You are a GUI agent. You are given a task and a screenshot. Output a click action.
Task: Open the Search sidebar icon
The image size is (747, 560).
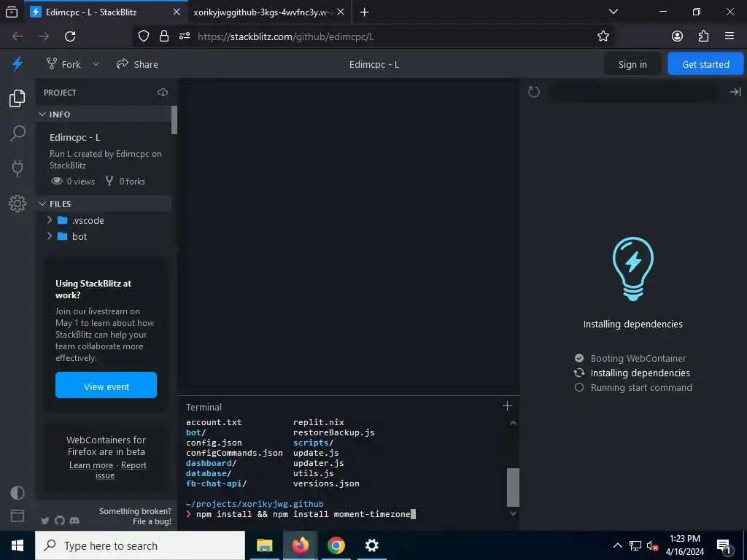point(18,133)
